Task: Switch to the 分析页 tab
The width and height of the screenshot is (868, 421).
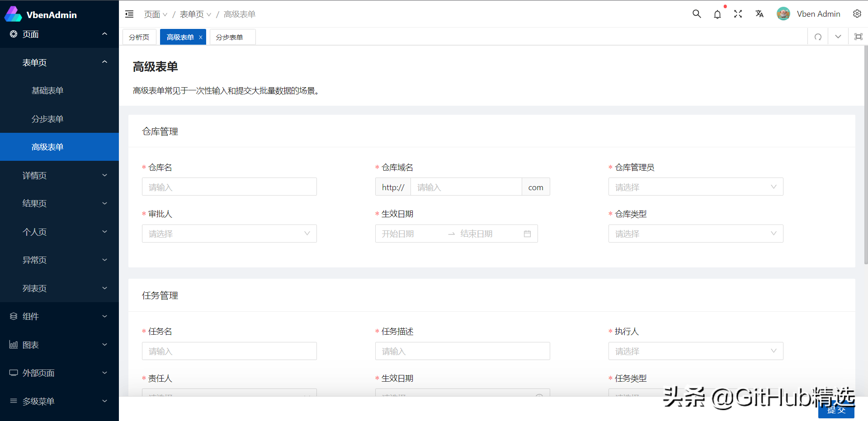Action: (x=139, y=37)
